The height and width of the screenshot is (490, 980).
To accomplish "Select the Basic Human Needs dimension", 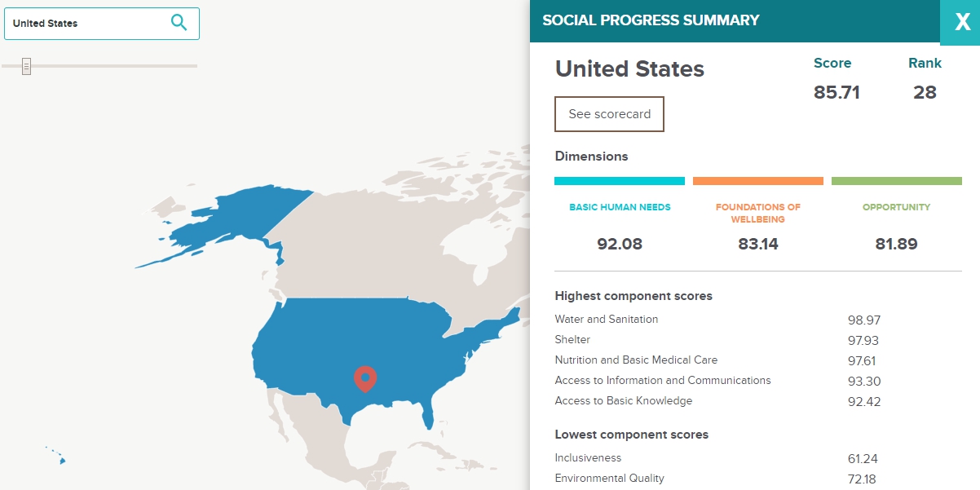I will [620, 207].
